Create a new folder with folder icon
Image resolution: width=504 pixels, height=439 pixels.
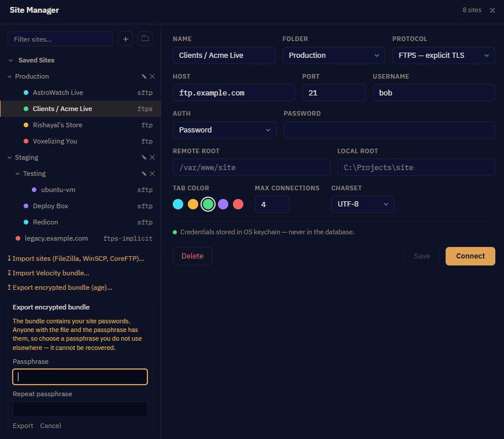[145, 39]
